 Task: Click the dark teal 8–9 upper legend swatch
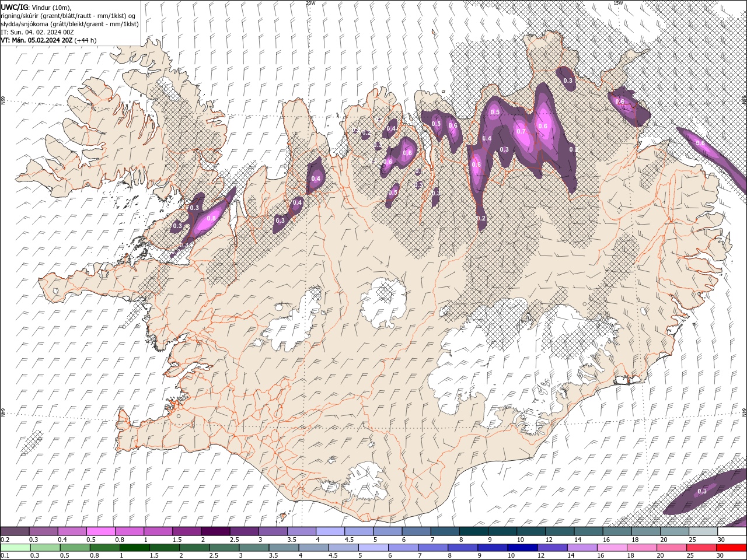click(473, 531)
